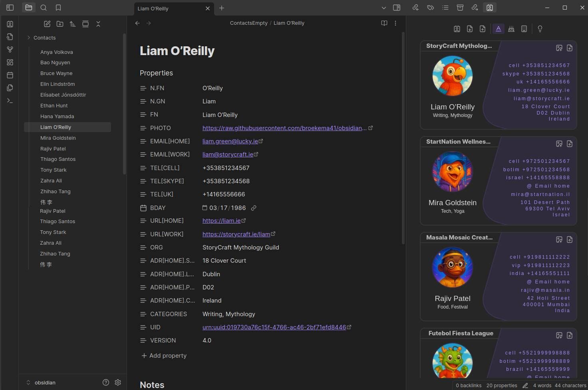Click the lightbulb icon in contacts panel
Image resolution: width=588 pixels, height=390 pixels.
pos(540,29)
